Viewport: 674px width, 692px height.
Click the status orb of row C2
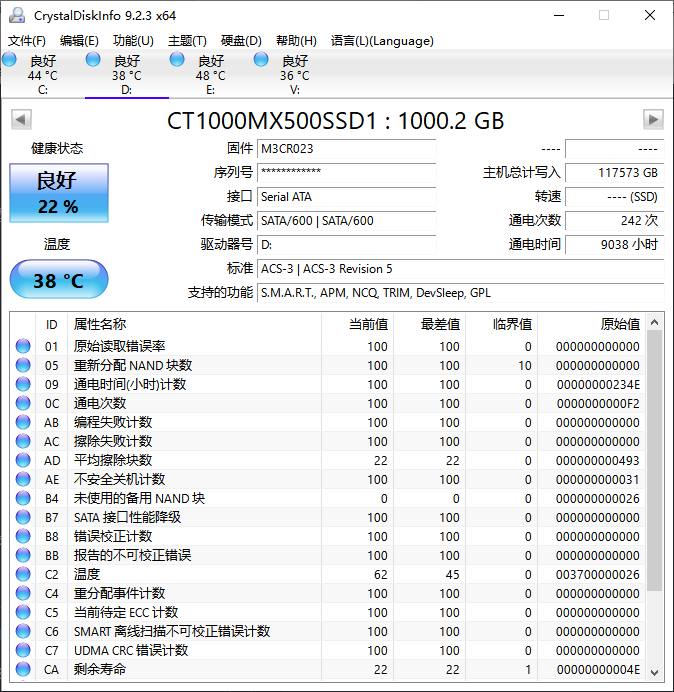pyautogui.click(x=23, y=574)
